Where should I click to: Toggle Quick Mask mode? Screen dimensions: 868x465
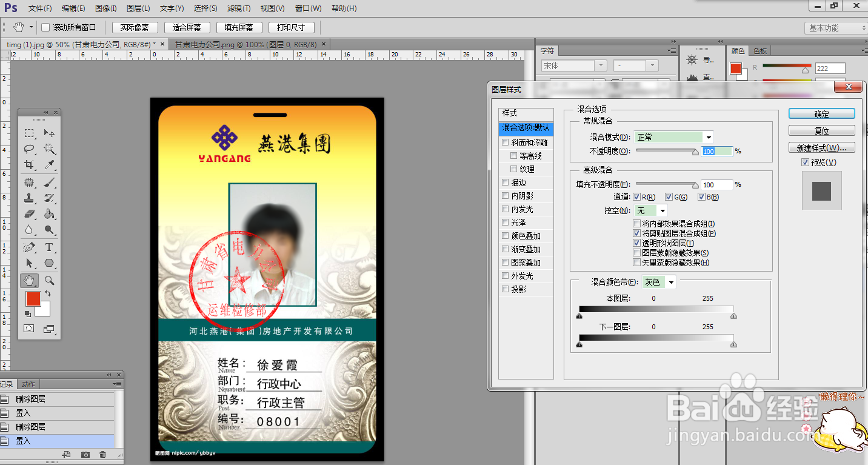pyautogui.click(x=29, y=329)
